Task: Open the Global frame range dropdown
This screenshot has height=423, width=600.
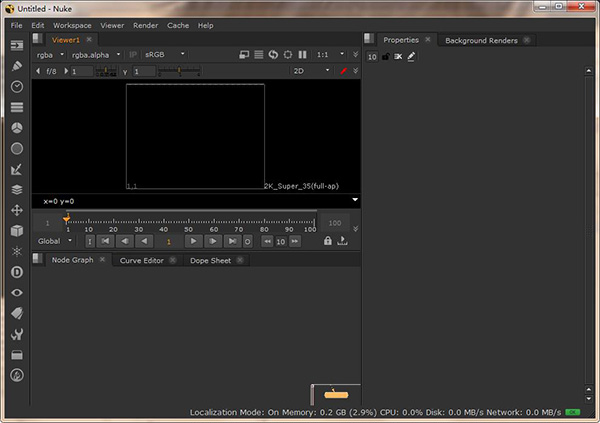Action: point(54,241)
